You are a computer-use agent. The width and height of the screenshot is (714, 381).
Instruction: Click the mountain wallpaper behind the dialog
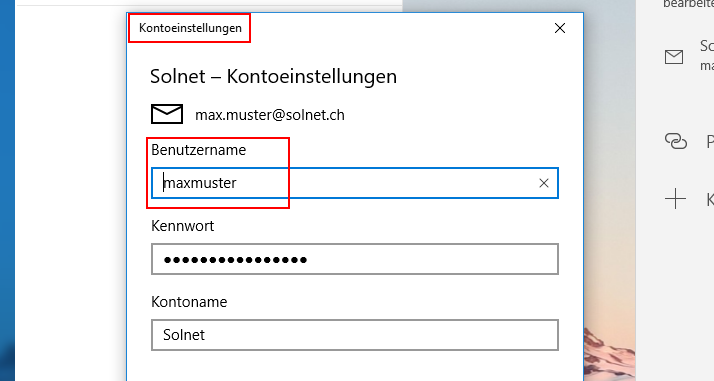(x=608, y=355)
